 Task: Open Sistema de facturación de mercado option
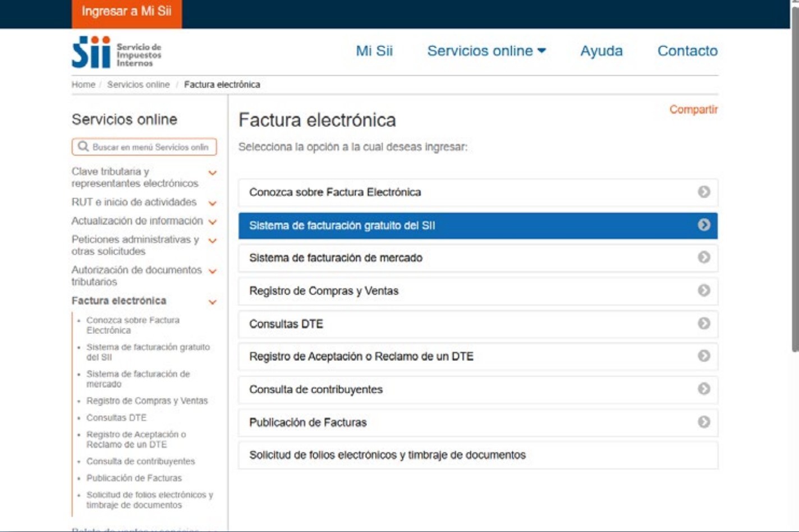[478, 258]
